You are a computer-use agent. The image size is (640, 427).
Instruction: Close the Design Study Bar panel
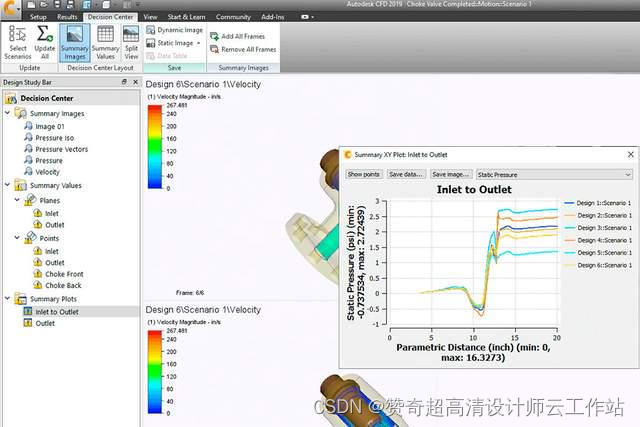(136, 82)
